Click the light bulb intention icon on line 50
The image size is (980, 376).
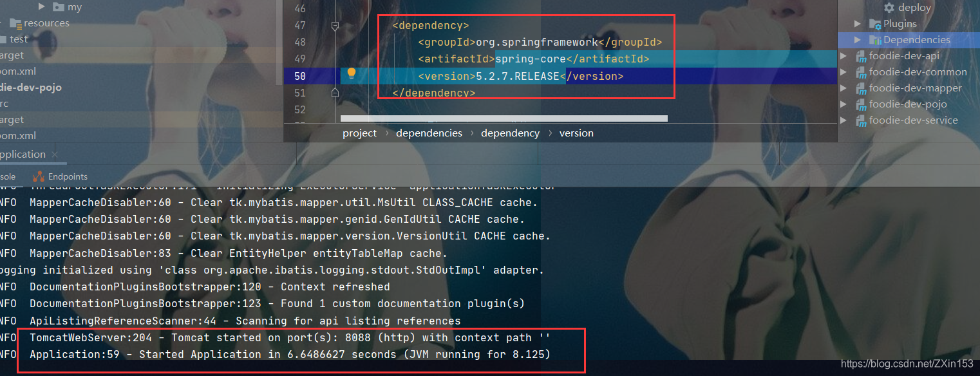351,73
